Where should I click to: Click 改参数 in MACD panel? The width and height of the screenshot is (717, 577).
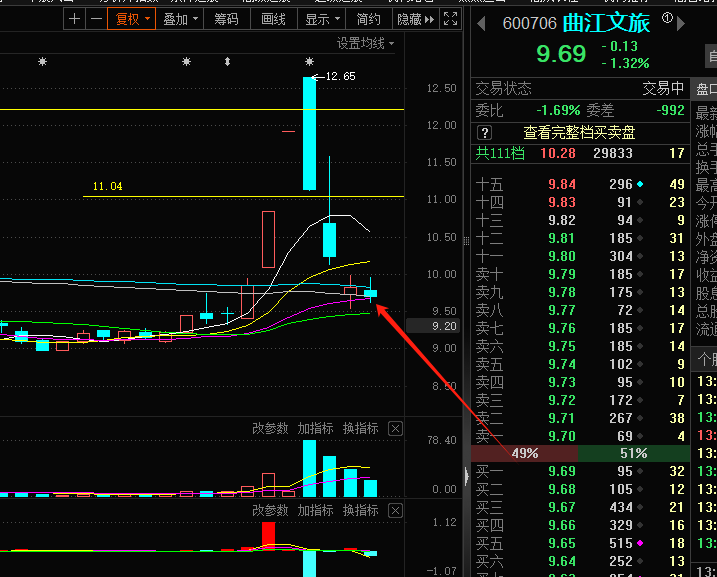click(x=270, y=510)
